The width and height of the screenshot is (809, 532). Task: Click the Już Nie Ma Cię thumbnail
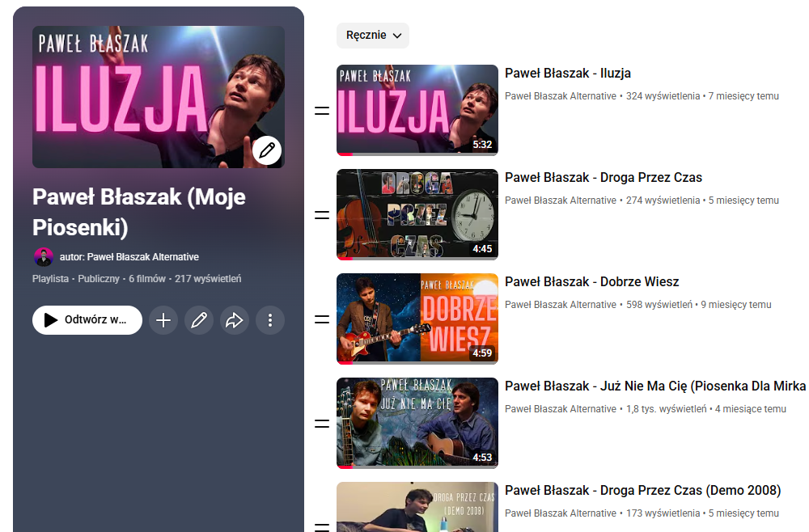(x=417, y=423)
